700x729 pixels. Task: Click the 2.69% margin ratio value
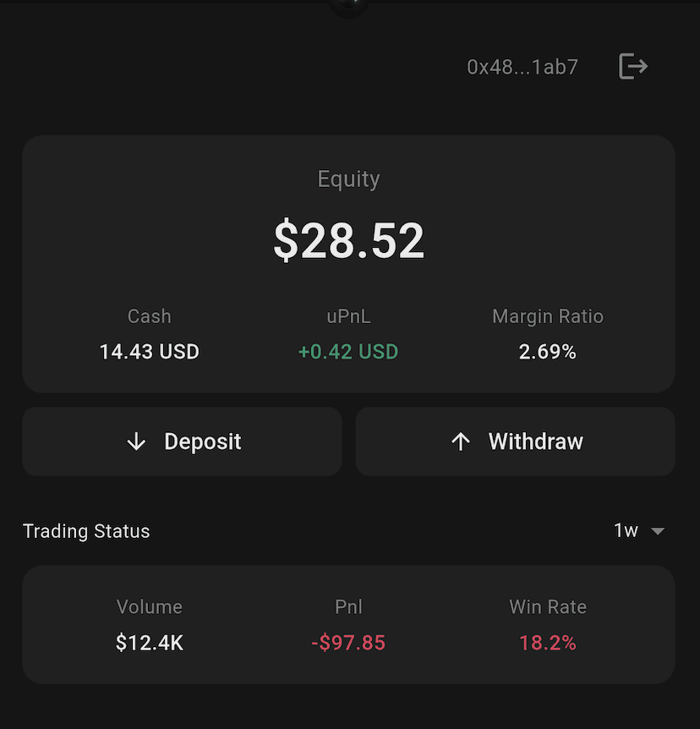(x=548, y=352)
